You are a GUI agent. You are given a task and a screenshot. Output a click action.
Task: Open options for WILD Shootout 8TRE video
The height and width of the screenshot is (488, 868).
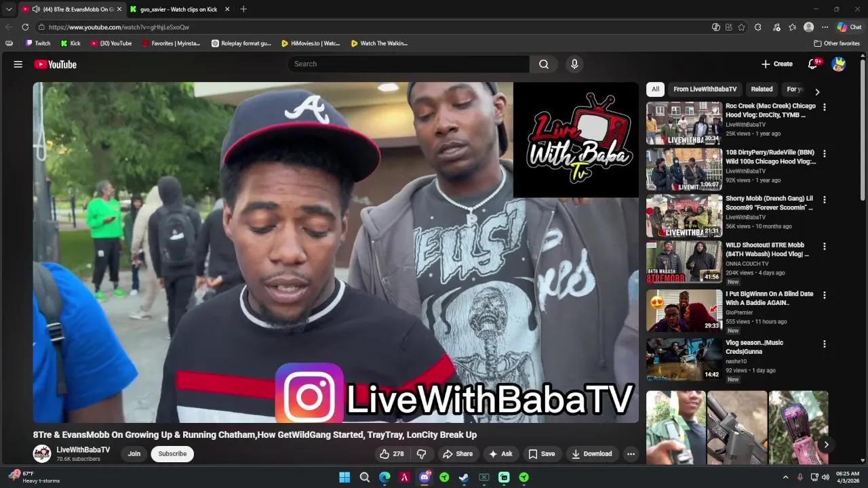(825, 247)
